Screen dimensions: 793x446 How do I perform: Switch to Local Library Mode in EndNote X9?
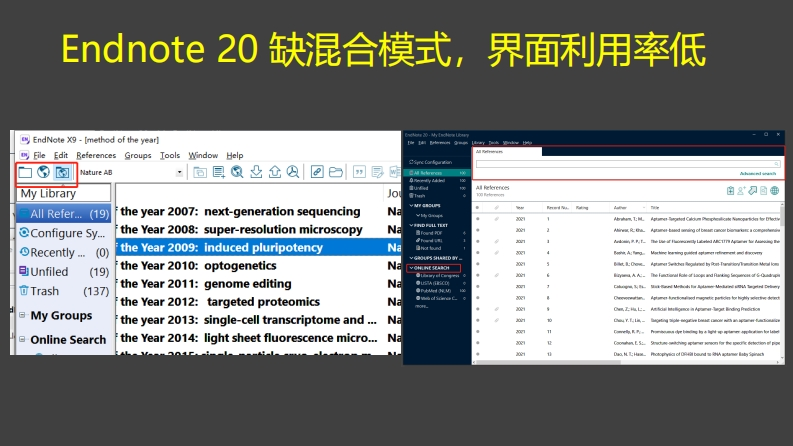coord(25,173)
